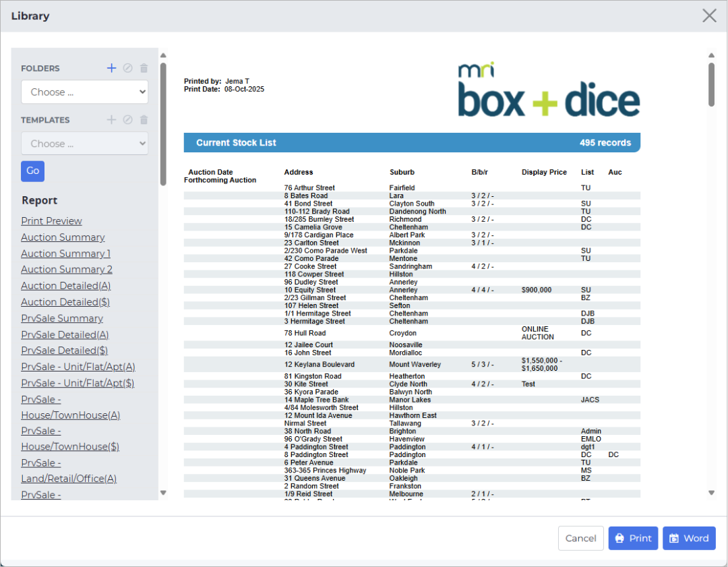Open Auction Detailed(A) report
Viewport: 728px width, 567px height.
click(65, 286)
